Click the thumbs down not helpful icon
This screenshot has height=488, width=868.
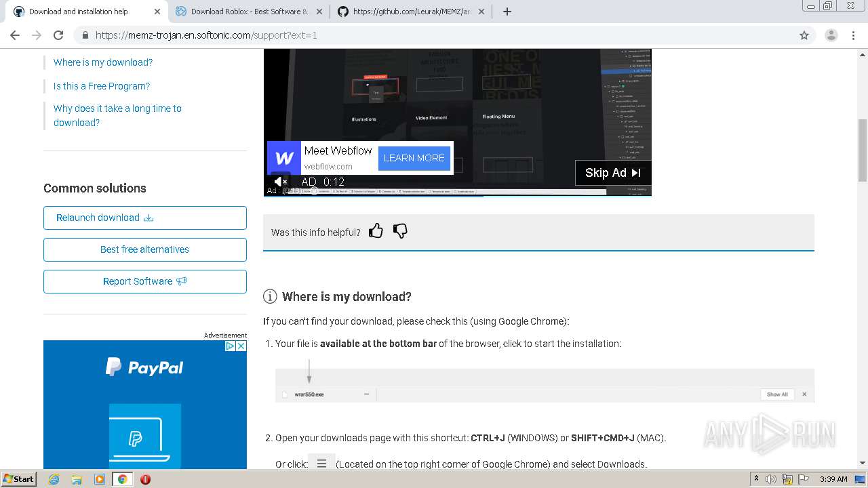[x=401, y=231]
